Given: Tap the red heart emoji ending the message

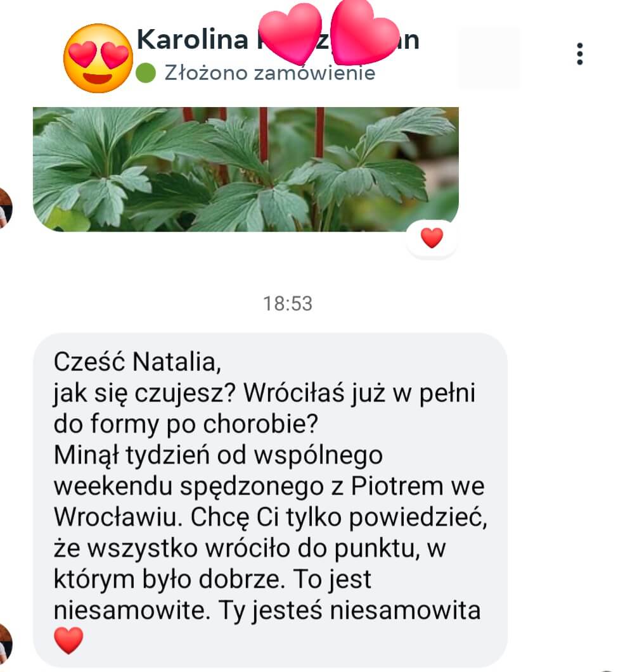Looking at the screenshot, I should point(68,641).
